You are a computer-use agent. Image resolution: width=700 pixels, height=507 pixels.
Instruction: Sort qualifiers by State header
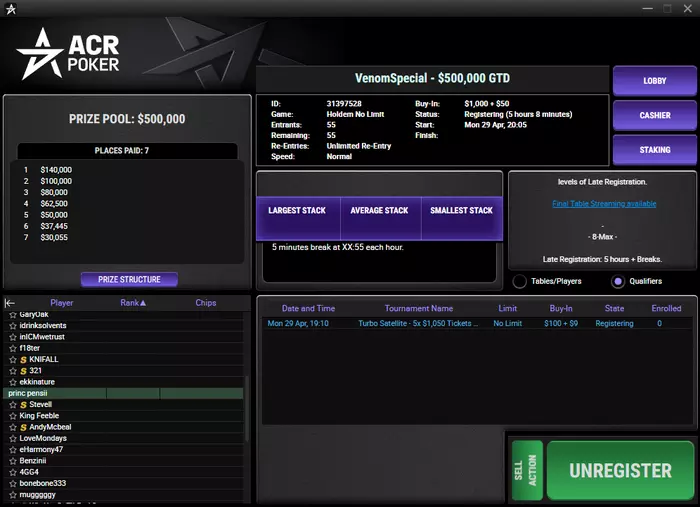[614, 308]
